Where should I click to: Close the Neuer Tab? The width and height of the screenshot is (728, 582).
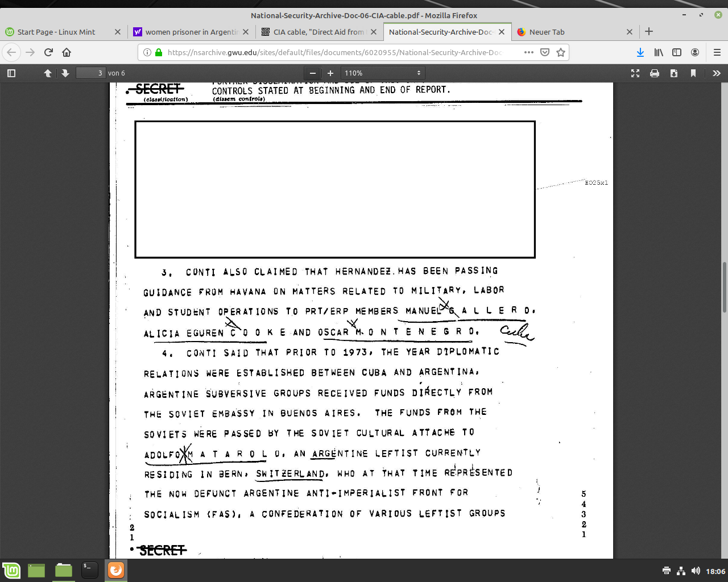point(630,32)
